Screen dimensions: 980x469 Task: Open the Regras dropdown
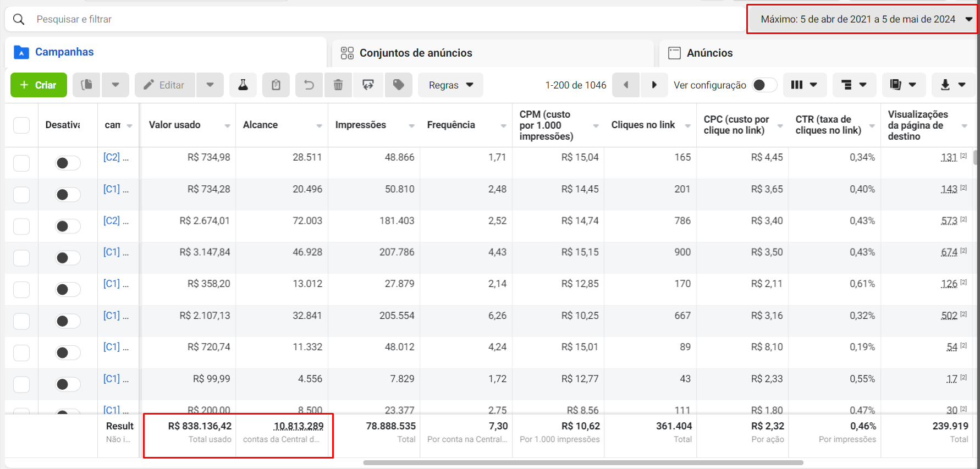450,85
